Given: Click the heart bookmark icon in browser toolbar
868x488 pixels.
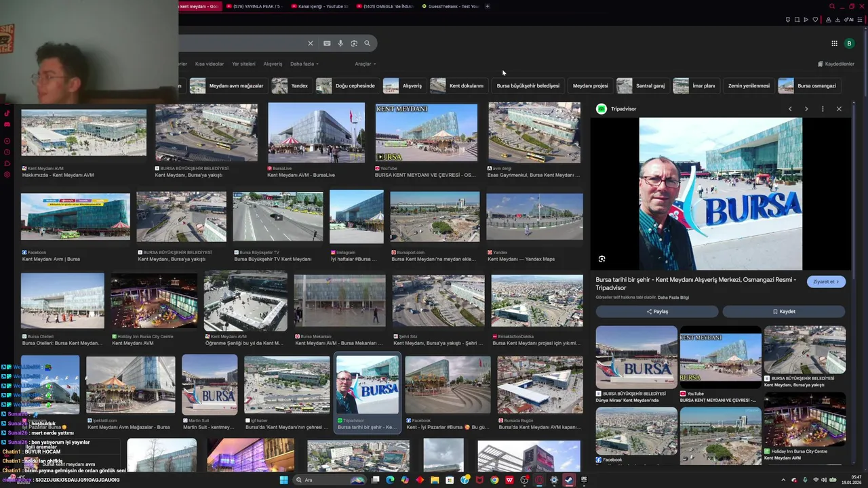Looking at the screenshot, I should pyautogui.click(x=815, y=20).
